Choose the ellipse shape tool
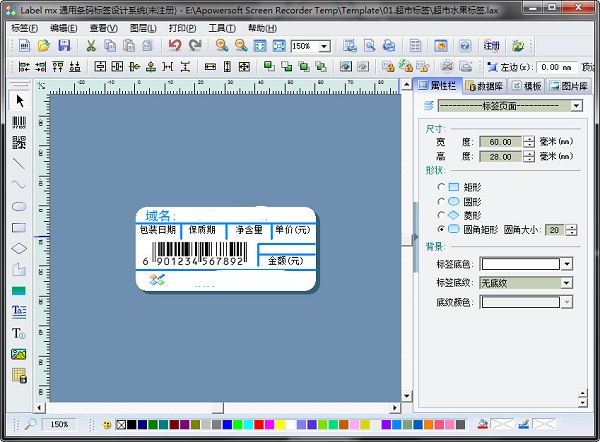The width and height of the screenshot is (600, 442). pos(18,206)
